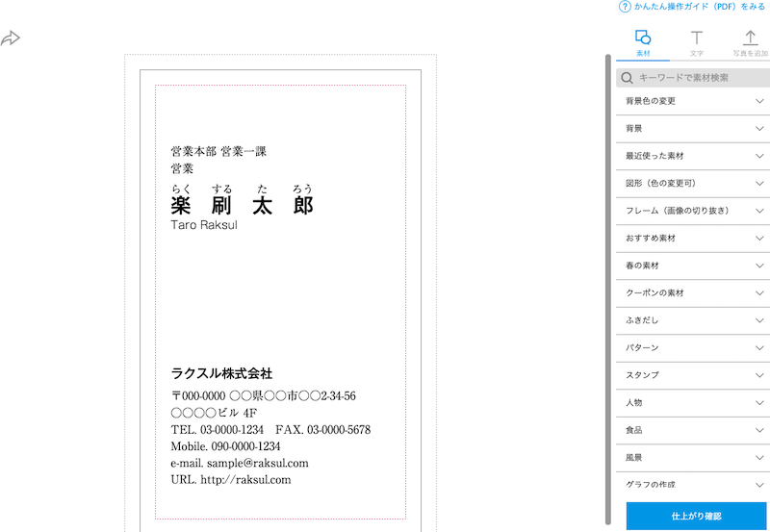Click the redo arrow icon

pos(11,38)
